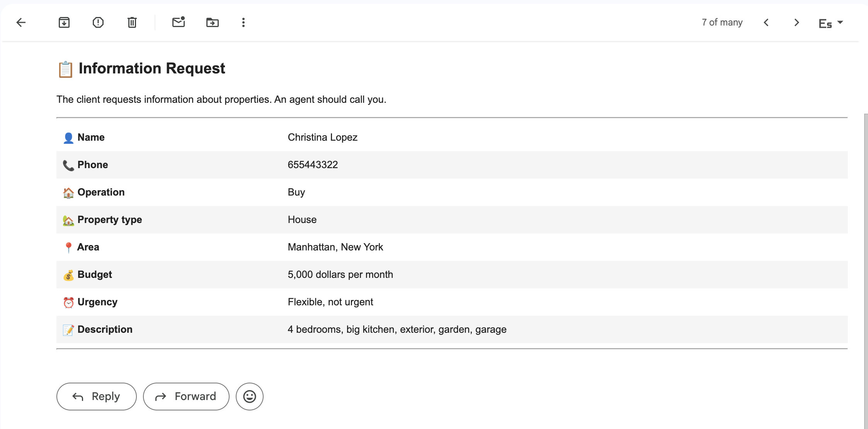Click the telephone icon in Phone row
Screen dimensions: 868x429
coord(68,165)
